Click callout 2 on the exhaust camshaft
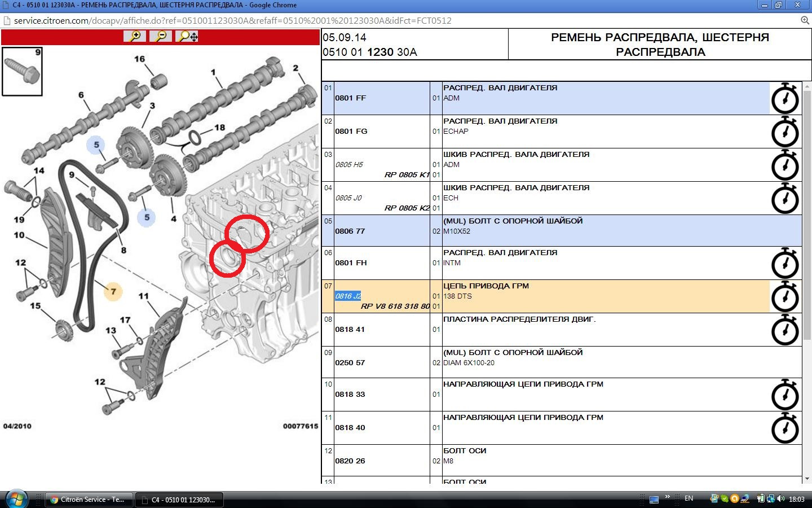Image resolution: width=812 pixels, height=508 pixels. [x=295, y=68]
